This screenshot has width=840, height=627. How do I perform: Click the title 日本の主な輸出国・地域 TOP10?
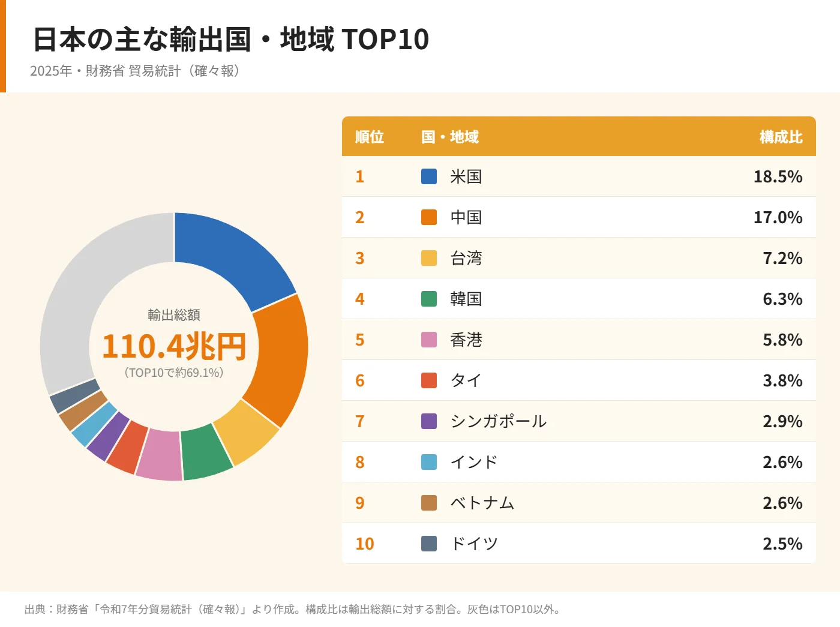pyautogui.click(x=231, y=39)
